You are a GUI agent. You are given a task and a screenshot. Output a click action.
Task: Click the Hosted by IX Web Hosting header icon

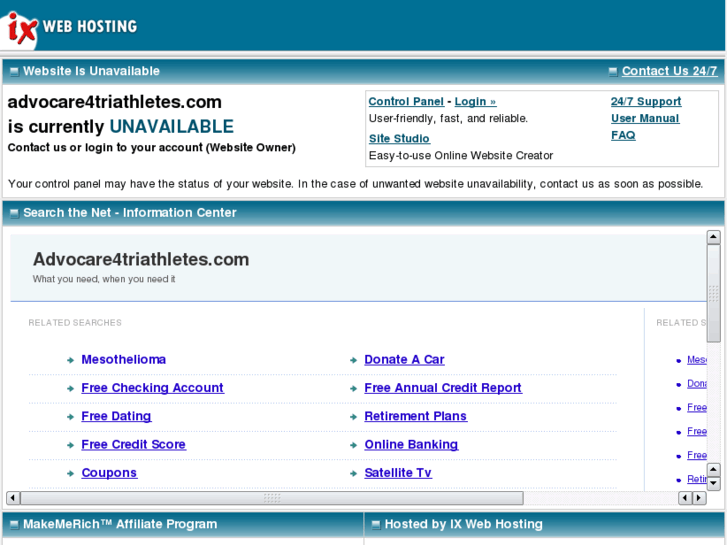pyautogui.click(x=376, y=525)
